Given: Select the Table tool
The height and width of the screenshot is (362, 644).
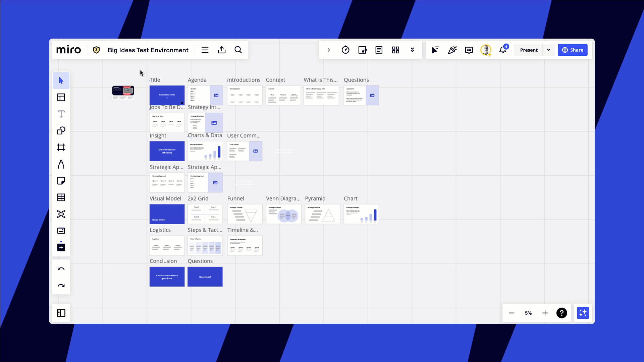Looking at the screenshot, I should pyautogui.click(x=61, y=197).
